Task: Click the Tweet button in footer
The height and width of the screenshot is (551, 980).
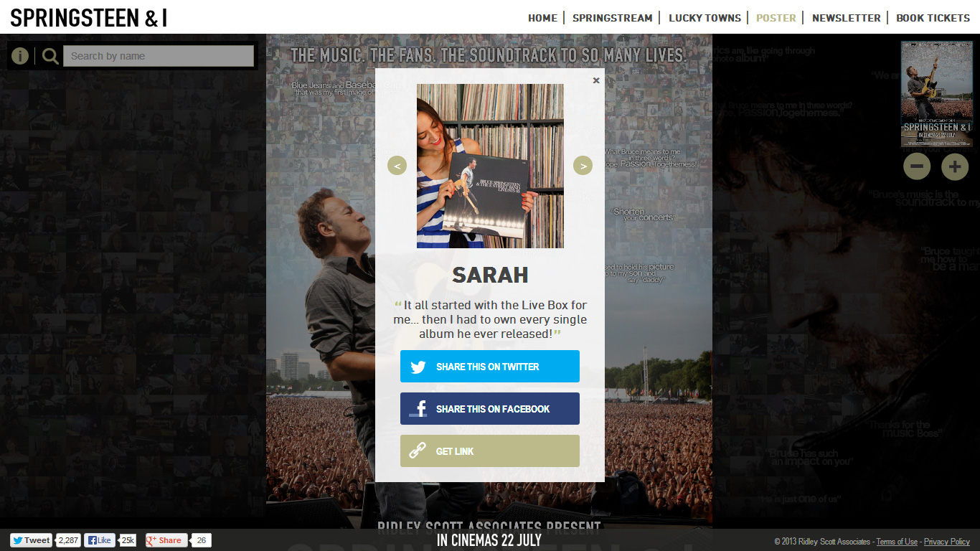Action: (x=31, y=540)
